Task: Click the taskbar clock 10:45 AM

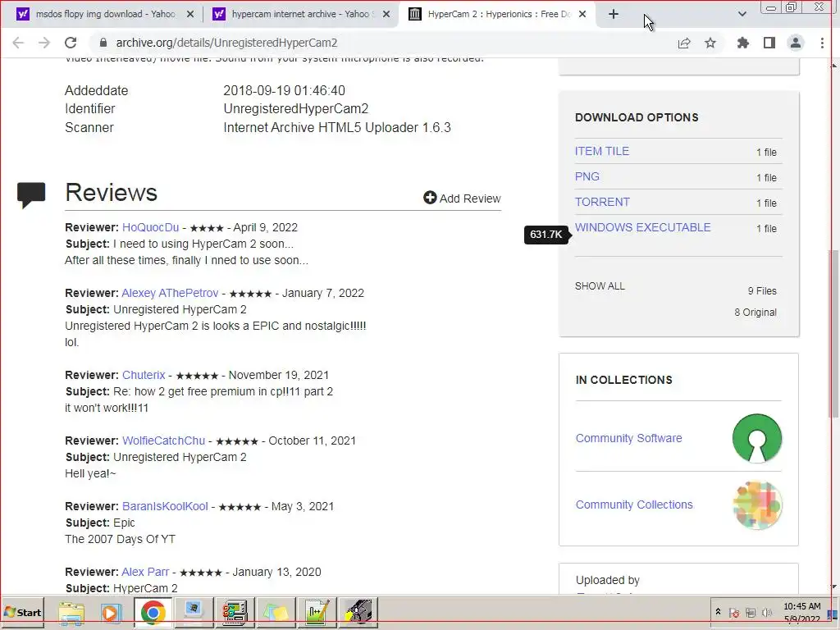Action: click(x=802, y=606)
